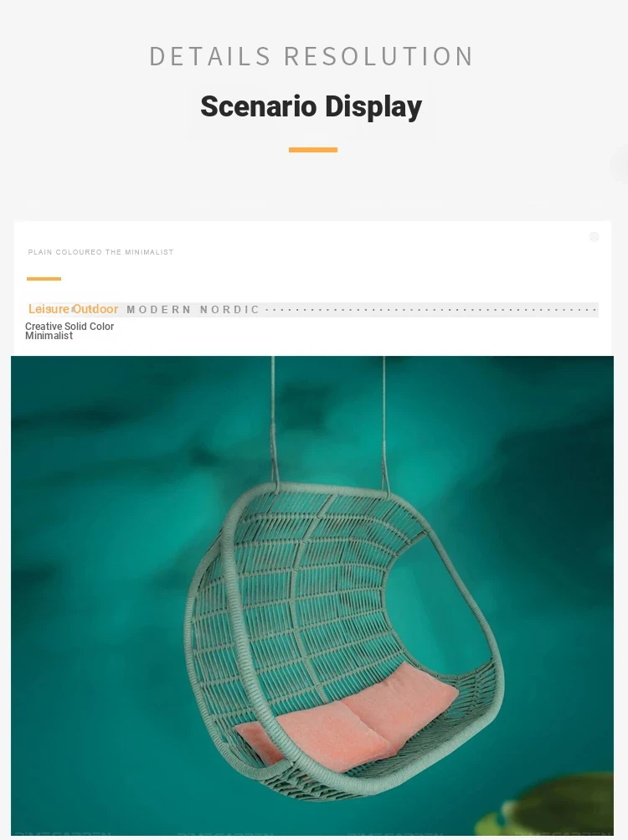This screenshot has height=840, width=628.
Task: Click the MODERN NORDIC text
Action: (193, 310)
